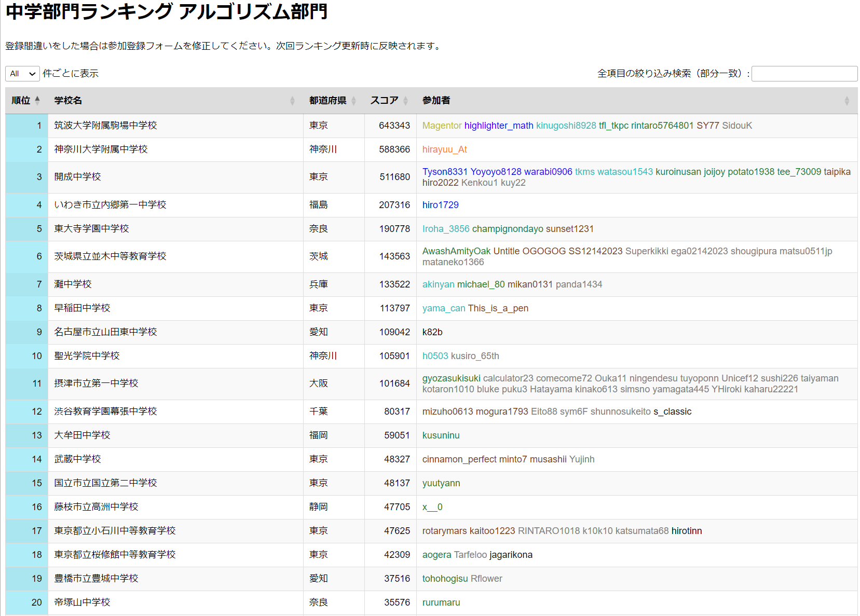Select school name 筑波大学附属駒場中学校
The image size is (860, 616).
[x=106, y=126]
